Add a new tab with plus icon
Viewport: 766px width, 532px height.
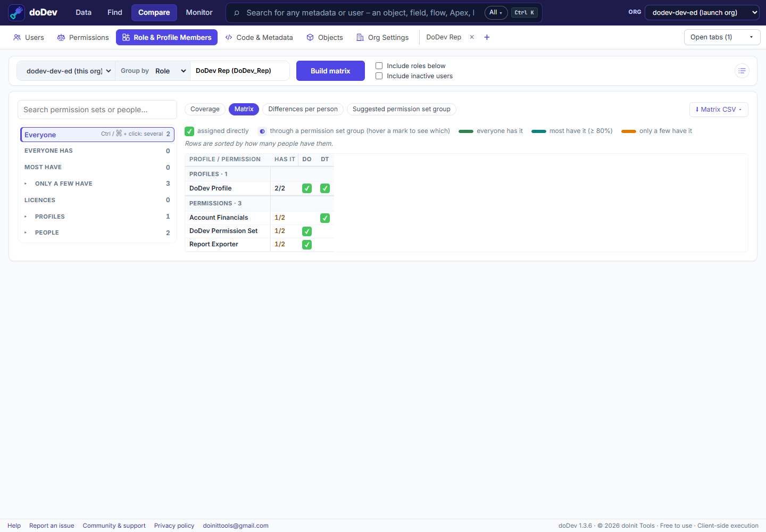click(x=487, y=37)
